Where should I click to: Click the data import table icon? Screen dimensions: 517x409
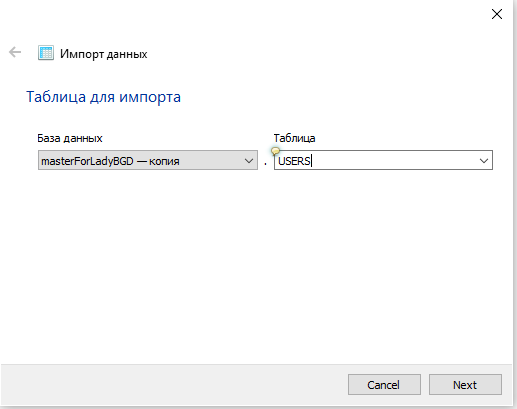[46, 53]
